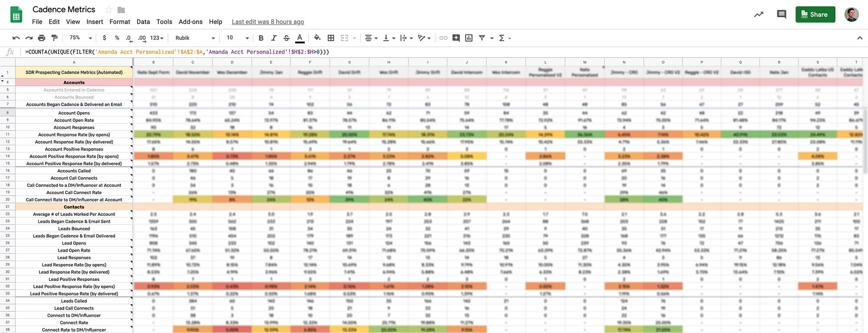The height and width of the screenshot is (333, 868).
Task: Click the create filter icon
Action: click(x=482, y=38)
